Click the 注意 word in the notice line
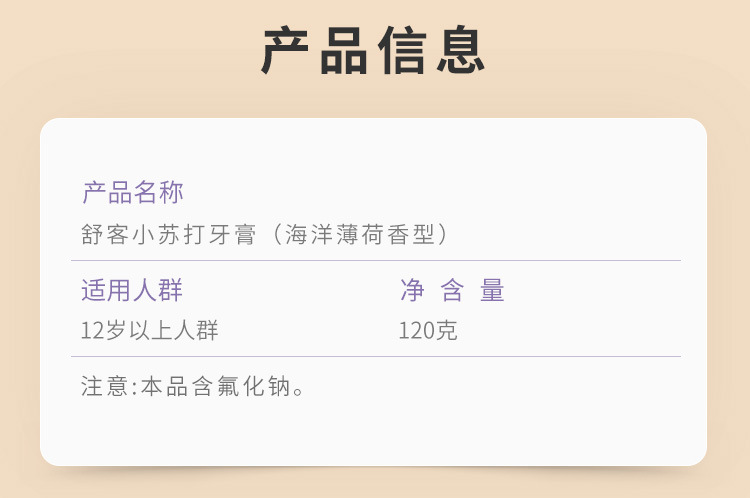This screenshot has width=750, height=498. [x=104, y=386]
